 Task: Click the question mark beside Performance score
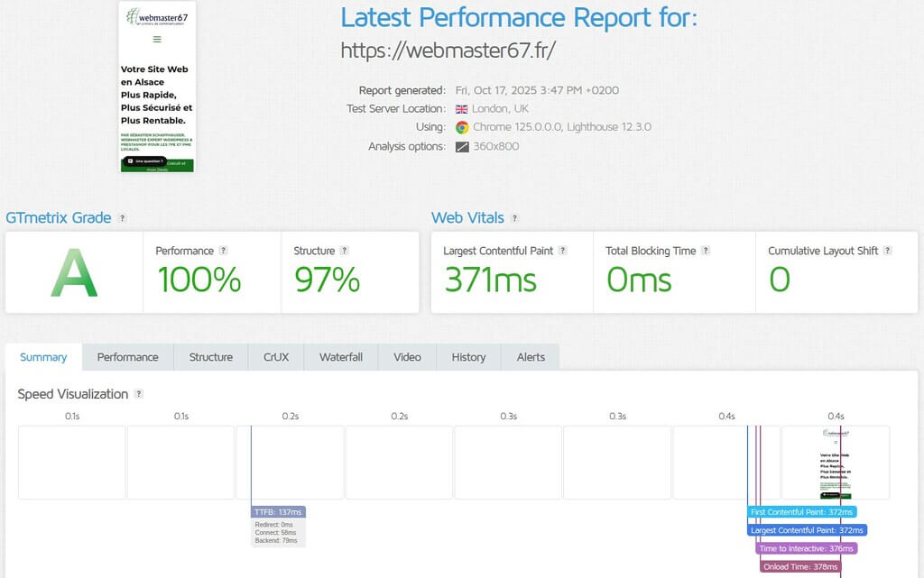coord(223,251)
